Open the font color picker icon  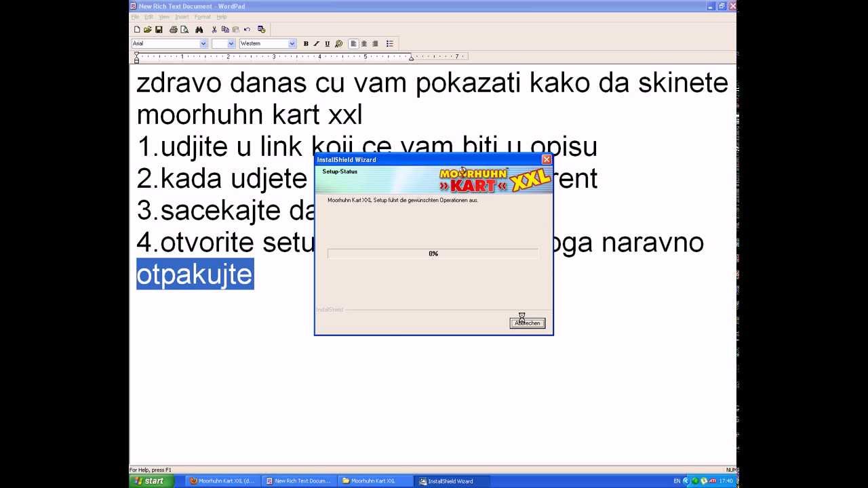(339, 43)
